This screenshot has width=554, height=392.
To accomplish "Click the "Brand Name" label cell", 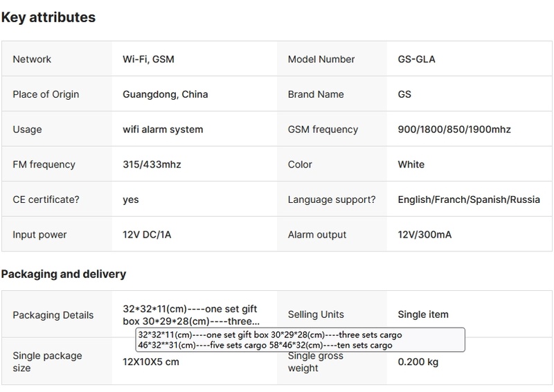I will coord(316,94).
